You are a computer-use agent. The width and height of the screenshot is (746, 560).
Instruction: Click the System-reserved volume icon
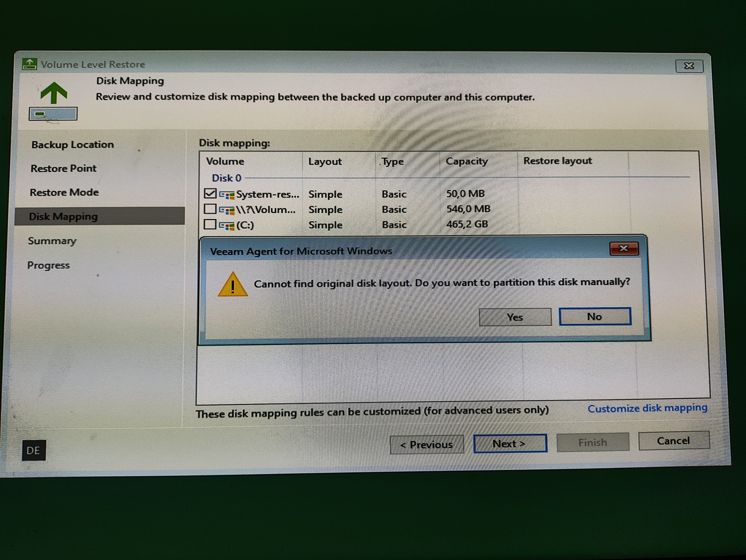point(227,195)
